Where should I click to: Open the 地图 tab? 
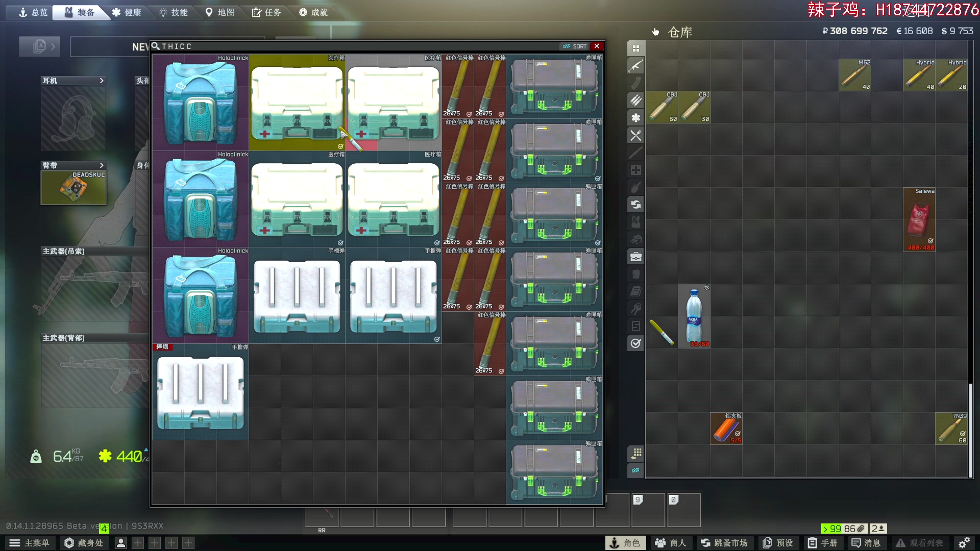pyautogui.click(x=220, y=12)
